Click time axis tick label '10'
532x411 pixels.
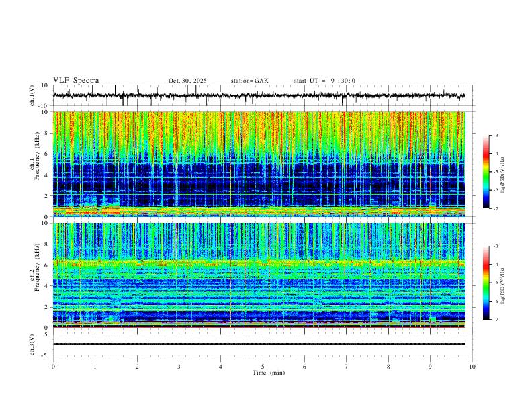pos(472,367)
